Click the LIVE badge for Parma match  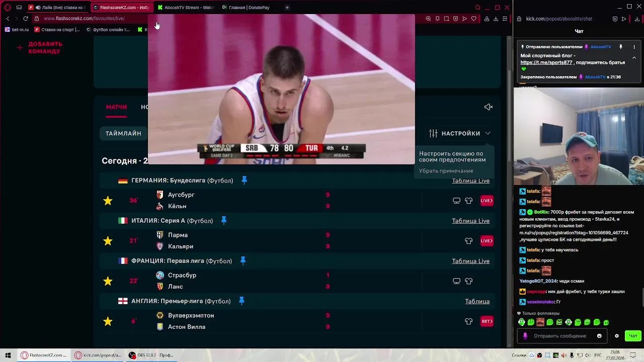[487, 241]
